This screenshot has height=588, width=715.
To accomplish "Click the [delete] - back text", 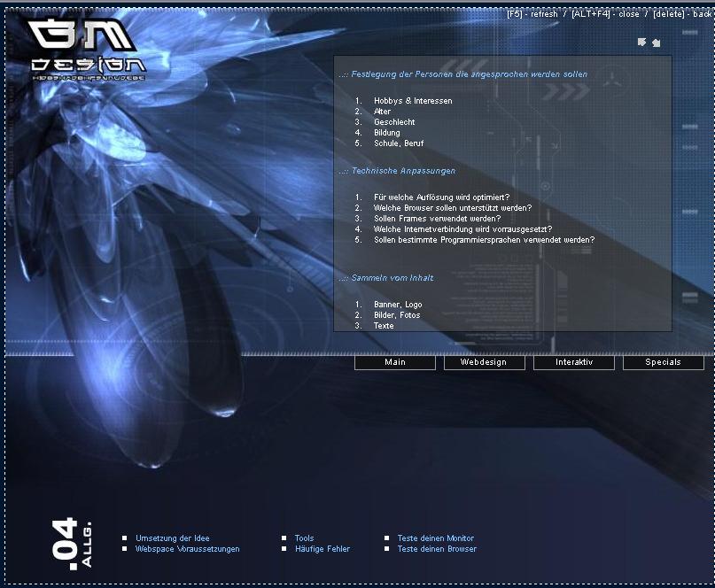I will (x=682, y=14).
